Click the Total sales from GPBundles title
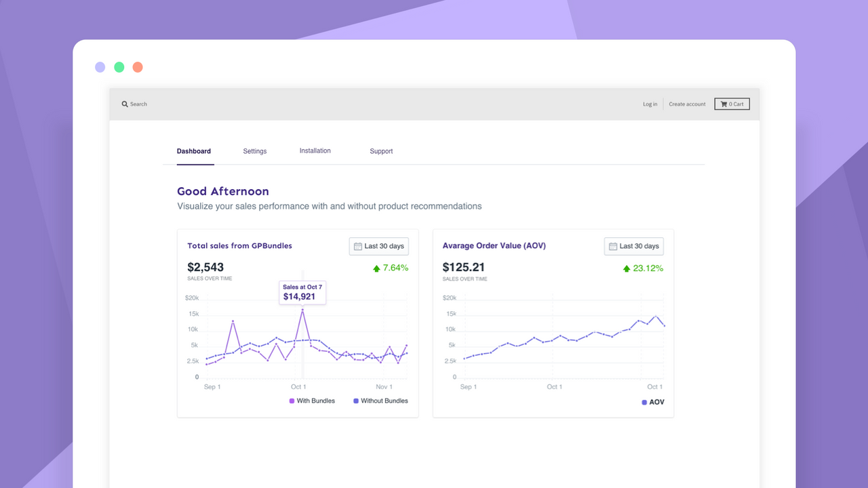The width and height of the screenshot is (868, 488). (239, 246)
